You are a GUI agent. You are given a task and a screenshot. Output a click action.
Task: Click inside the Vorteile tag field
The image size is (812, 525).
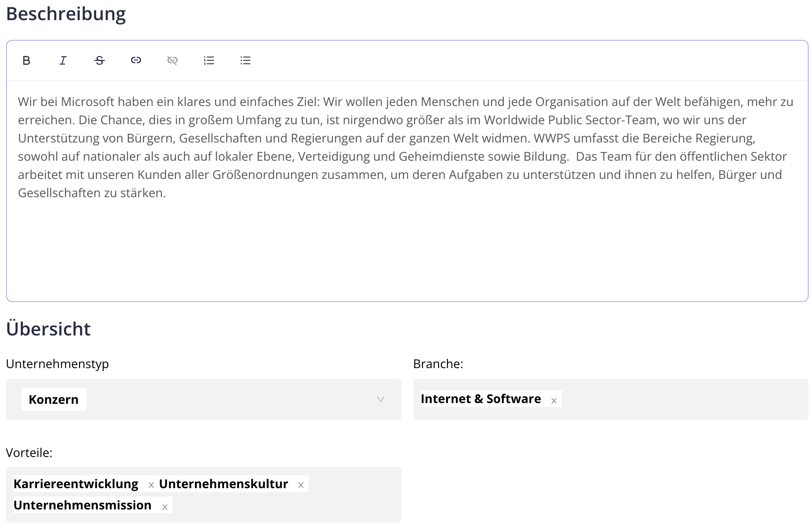204,495
